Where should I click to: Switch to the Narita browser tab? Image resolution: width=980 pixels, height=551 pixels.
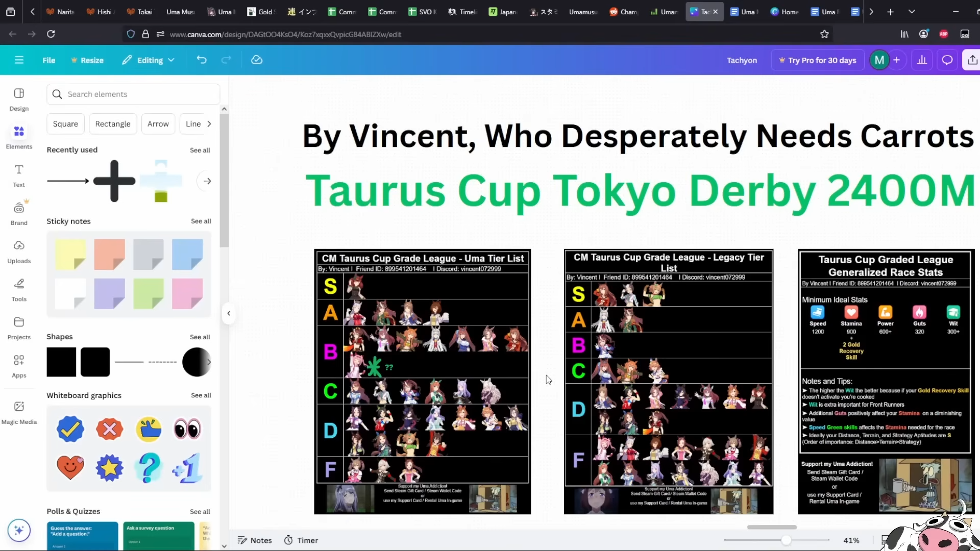[60, 12]
